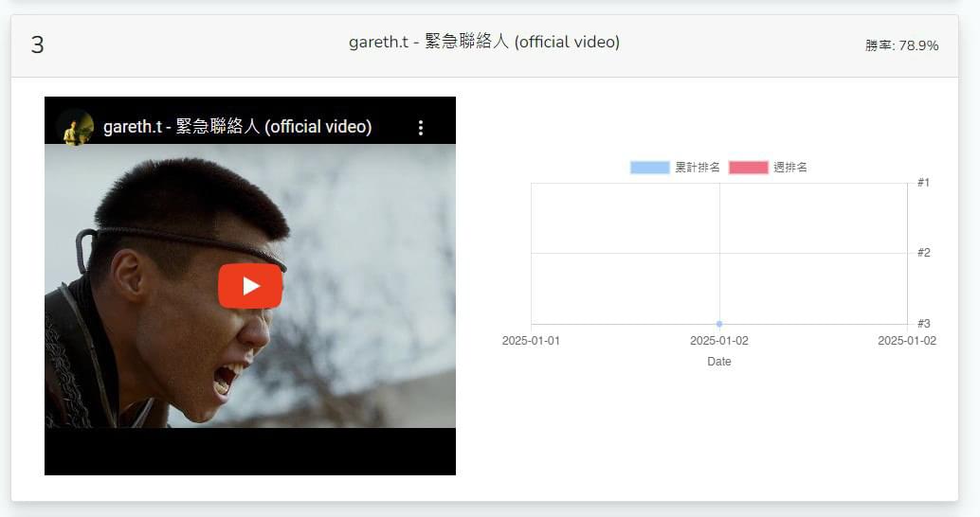Click the #1 rank axis label
Screen dimensions: 980x517
tap(924, 183)
